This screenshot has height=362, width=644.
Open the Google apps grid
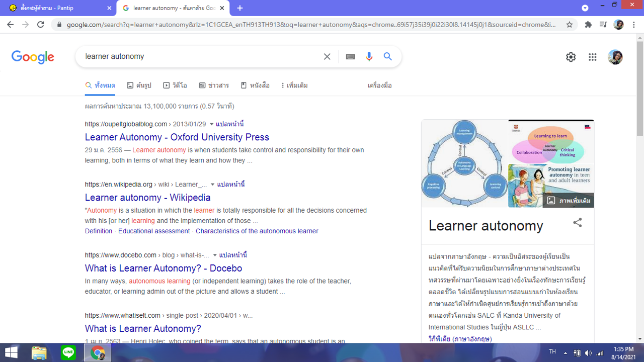click(x=592, y=57)
